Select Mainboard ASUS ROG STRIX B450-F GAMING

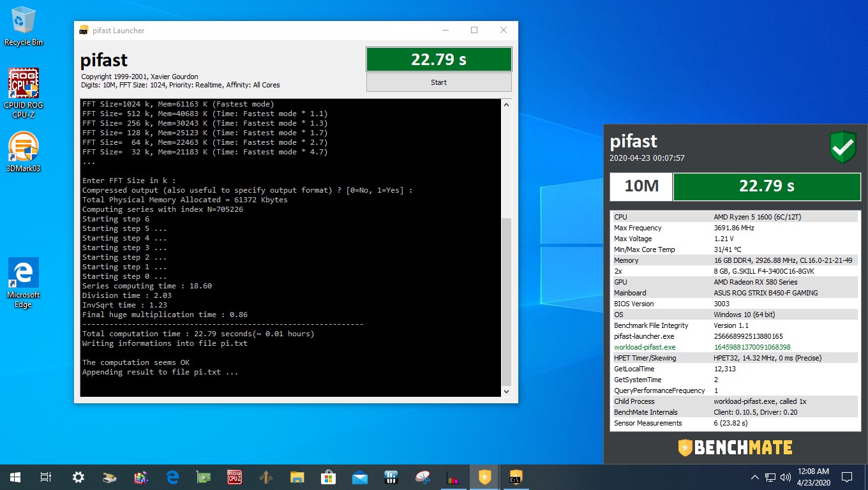735,293
